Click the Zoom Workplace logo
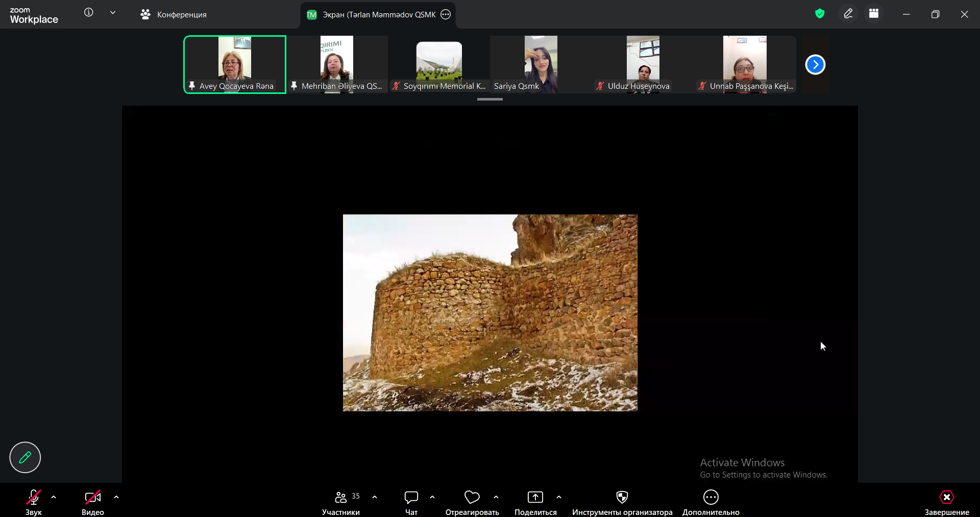 34,15
